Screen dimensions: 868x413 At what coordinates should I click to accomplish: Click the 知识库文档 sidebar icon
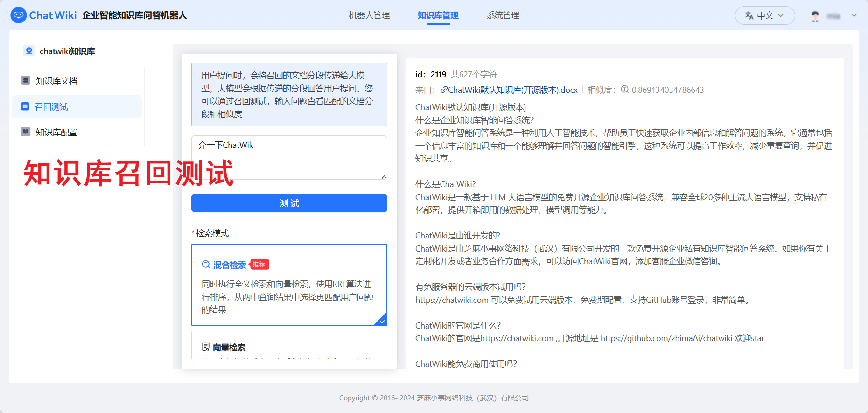[26, 80]
